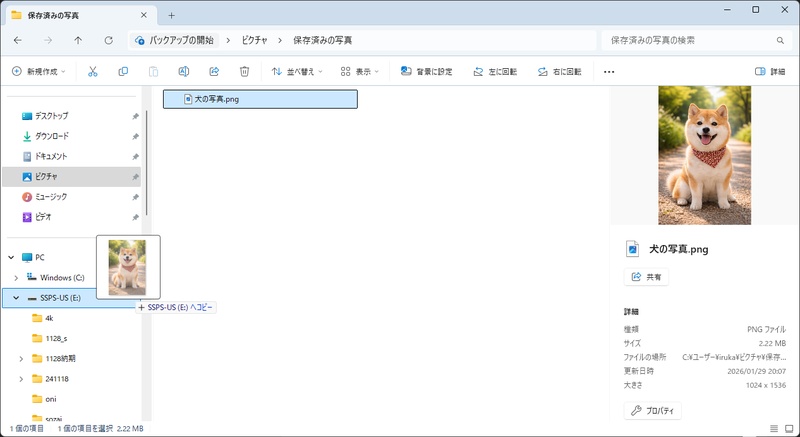Select the file 犬の写真.png
The width and height of the screenshot is (800, 437).
(260, 99)
